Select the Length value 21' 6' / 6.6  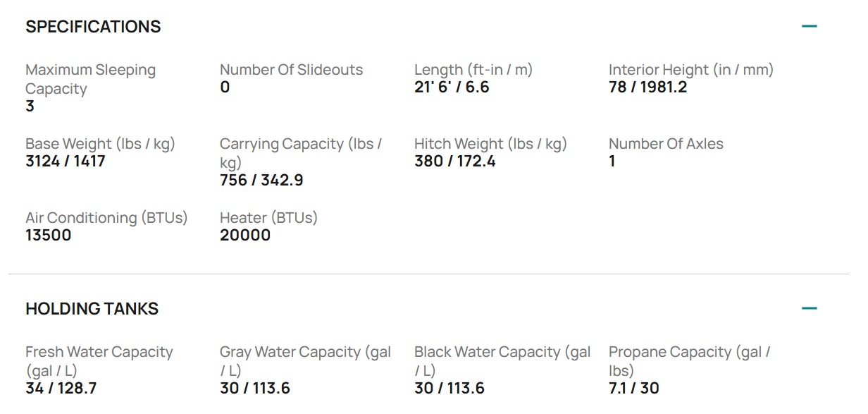point(452,87)
